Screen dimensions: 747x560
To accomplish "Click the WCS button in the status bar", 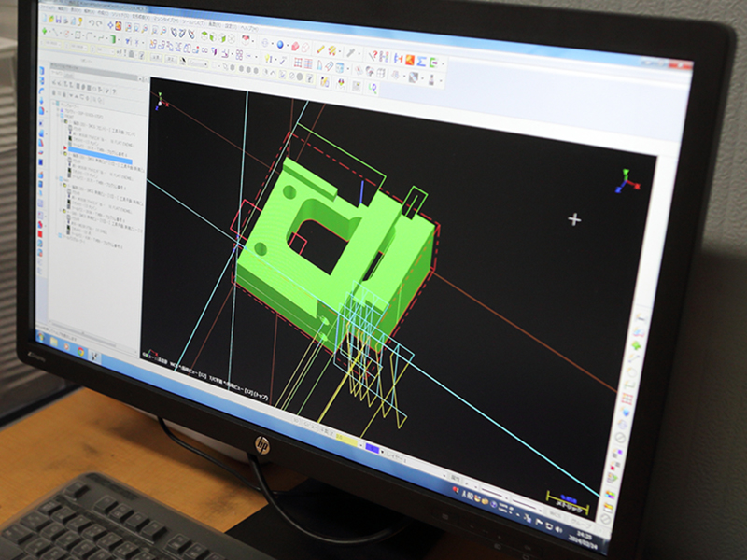I will click(x=555, y=514).
